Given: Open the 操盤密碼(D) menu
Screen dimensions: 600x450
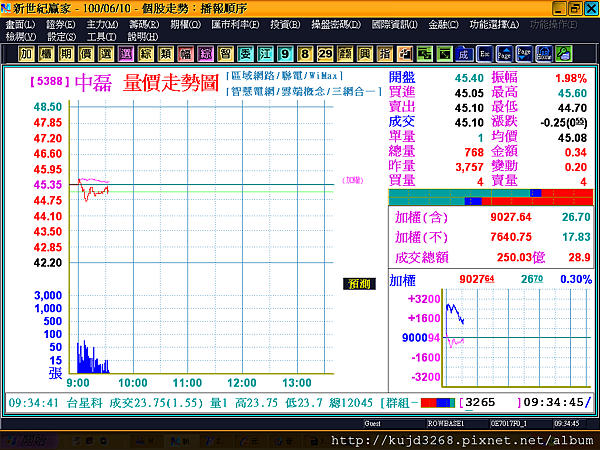Looking at the screenshot, I should click(x=336, y=24).
